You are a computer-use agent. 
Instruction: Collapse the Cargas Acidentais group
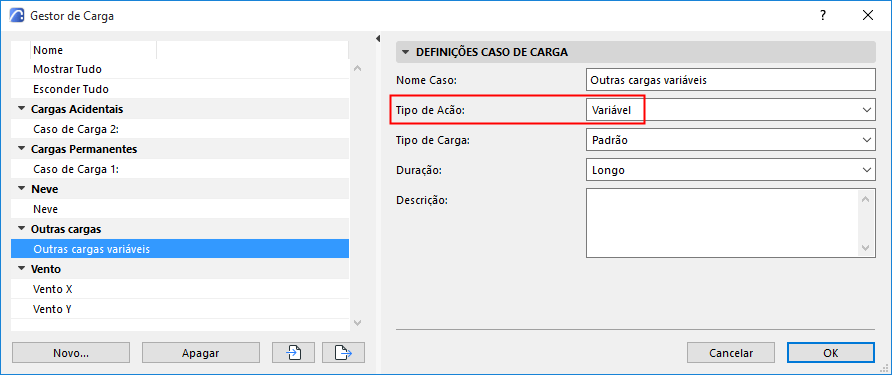click(x=22, y=109)
